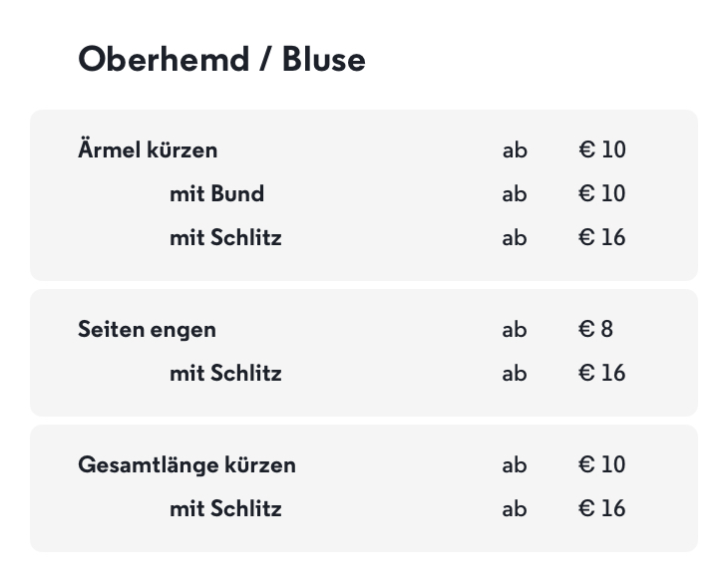The image size is (728, 588).
Task: Click the € 16 price in Gesamtlänge kürzen section
Action: click(x=602, y=509)
